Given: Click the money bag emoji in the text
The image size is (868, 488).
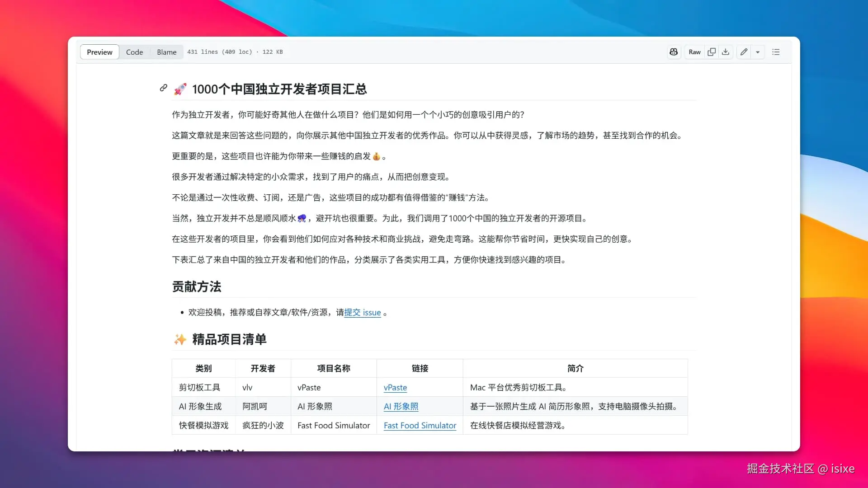Looking at the screenshot, I should (377, 156).
